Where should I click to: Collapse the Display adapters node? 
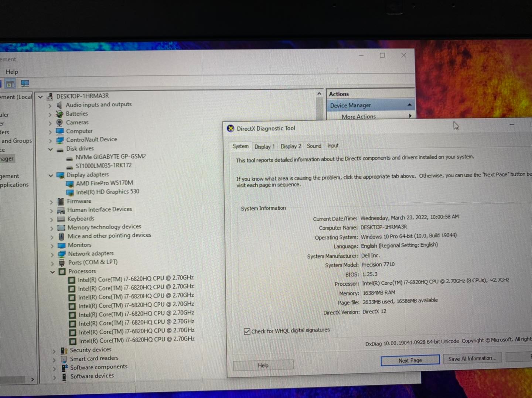click(51, 175)
